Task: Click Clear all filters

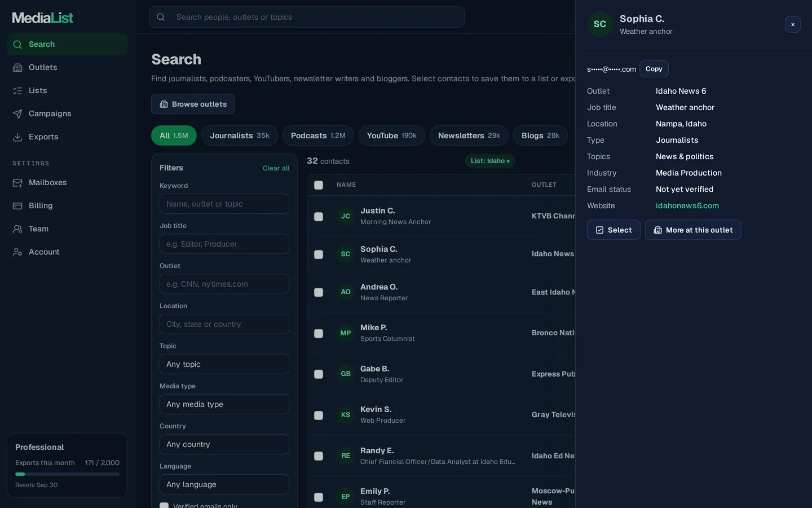Action: pos(276,168)
